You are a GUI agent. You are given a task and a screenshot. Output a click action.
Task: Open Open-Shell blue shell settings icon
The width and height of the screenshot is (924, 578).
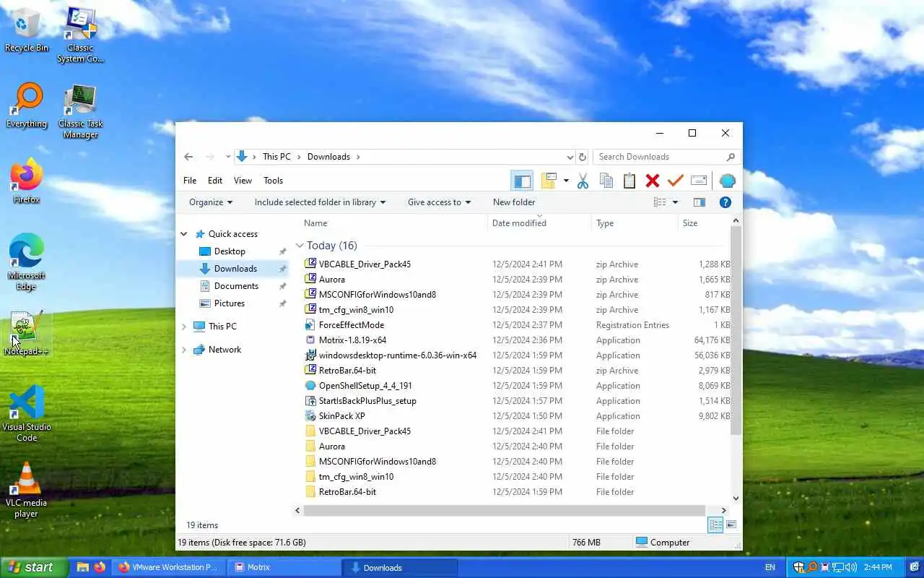point(728,181)
